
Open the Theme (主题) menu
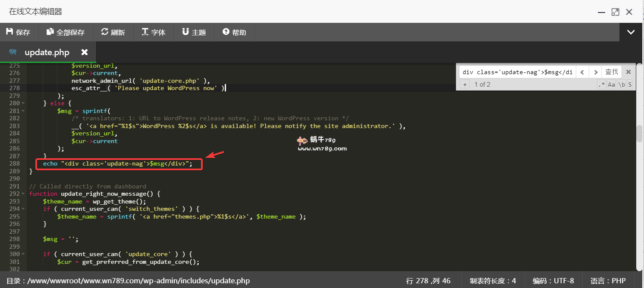click(194, 32)
